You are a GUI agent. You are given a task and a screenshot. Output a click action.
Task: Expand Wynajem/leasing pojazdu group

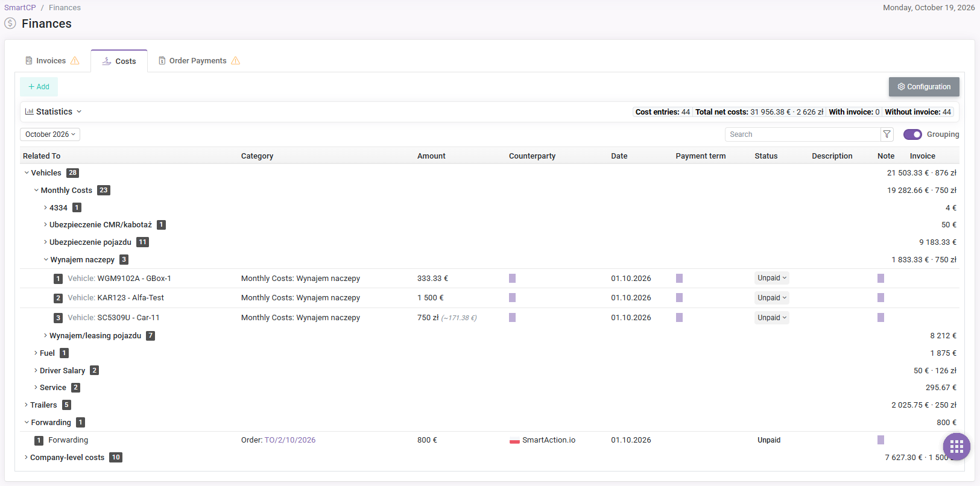pyautogui.click(x=45, y=336)
